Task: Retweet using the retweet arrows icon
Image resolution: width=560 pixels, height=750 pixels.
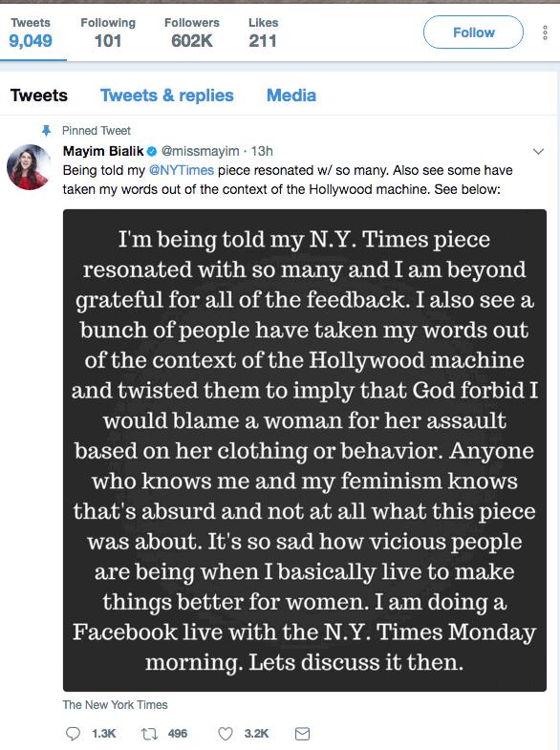Action: [149, 733]
